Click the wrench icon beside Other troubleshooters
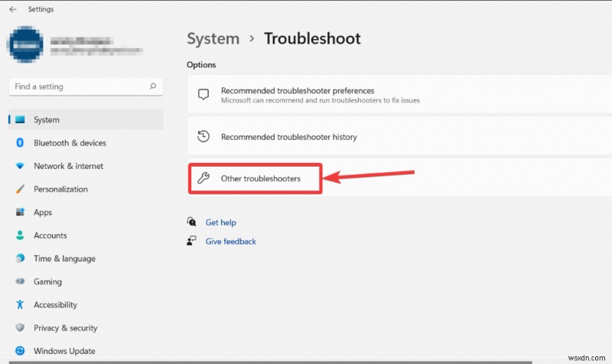 click(203, 178)
